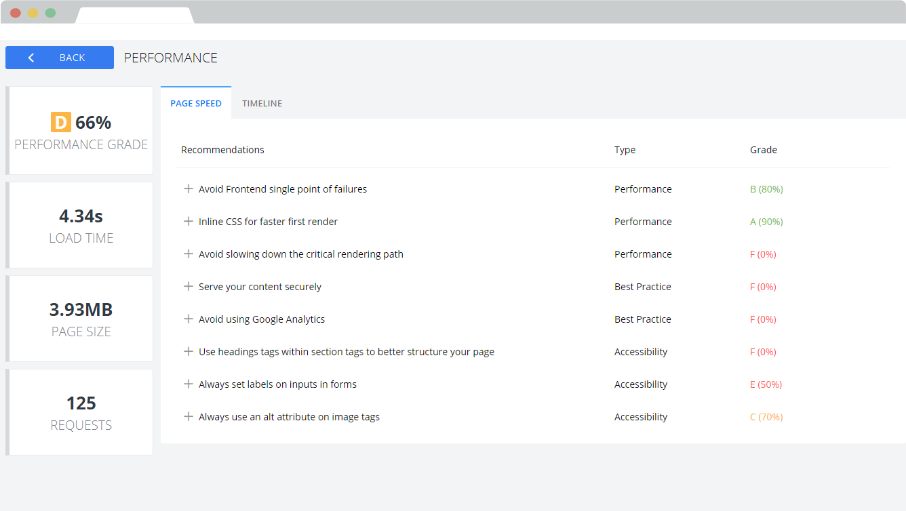The image size is (906, 511).
Task: Click the green macOS window button
Action: coord(51,13)
